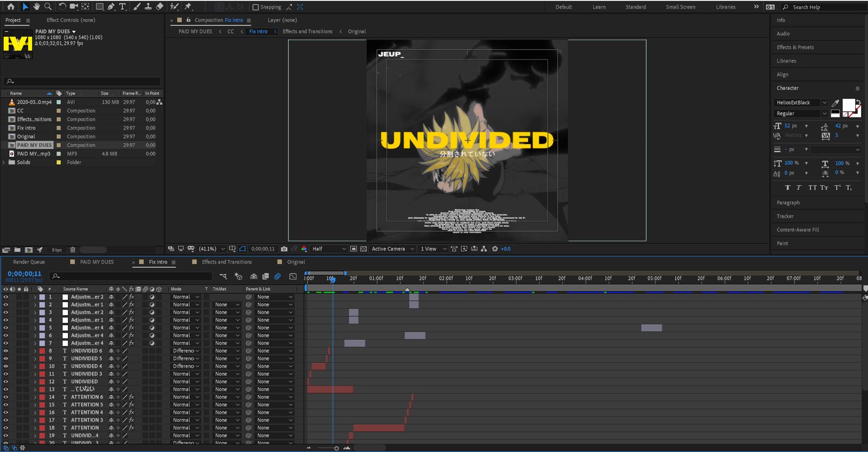
Task: Select the Roto Brush tool
Action: [175, 6]
